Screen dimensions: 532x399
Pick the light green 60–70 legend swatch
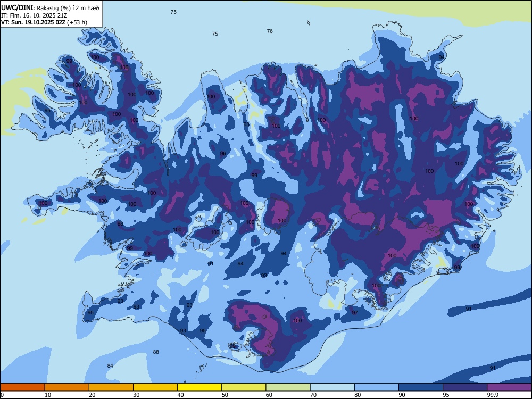coord(288,387)
